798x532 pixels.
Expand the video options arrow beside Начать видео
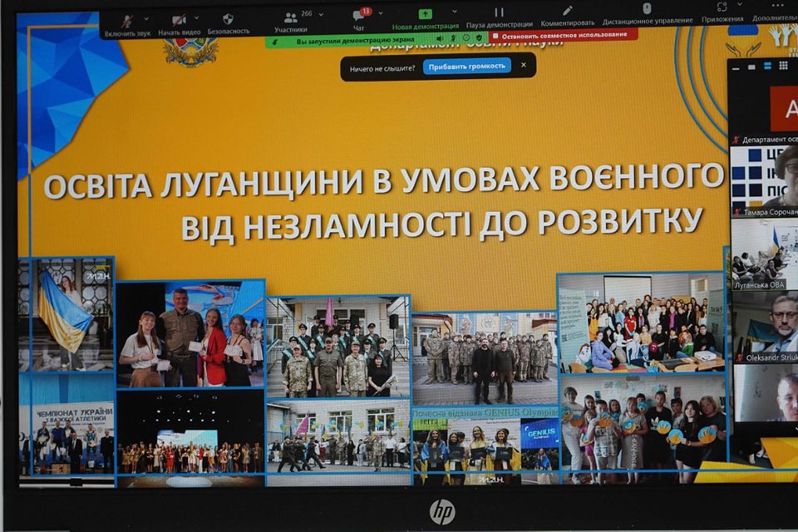click(x=202, y=17)
